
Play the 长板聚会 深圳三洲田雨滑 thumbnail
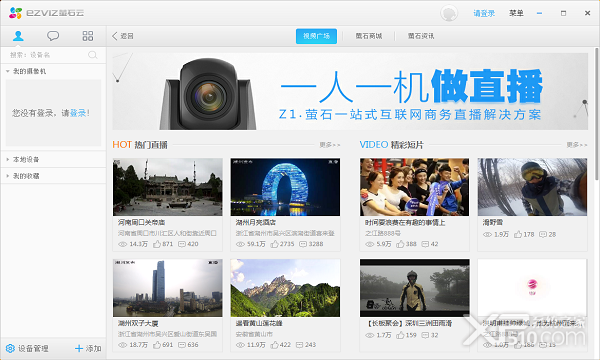(414, 288)
